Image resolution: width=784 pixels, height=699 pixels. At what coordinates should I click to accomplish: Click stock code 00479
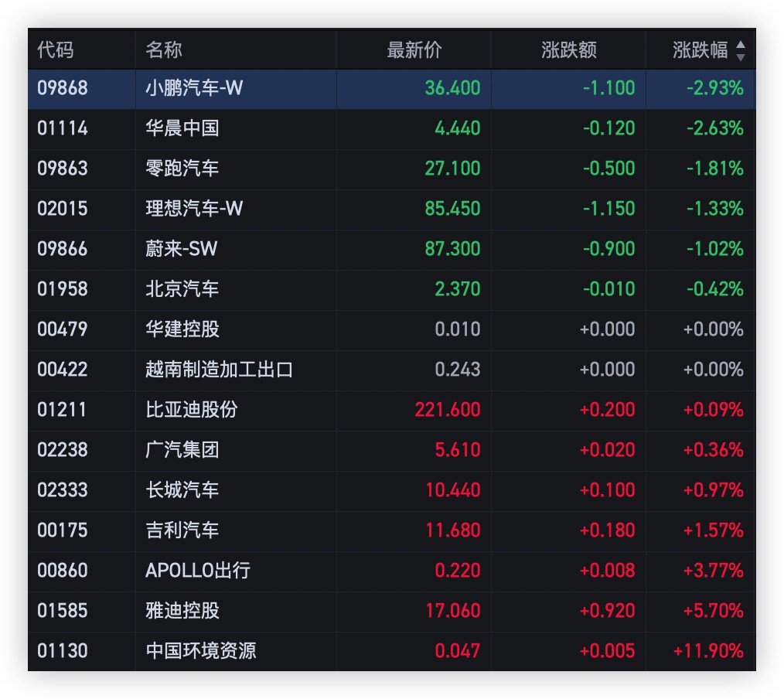(x=63, y=329)
